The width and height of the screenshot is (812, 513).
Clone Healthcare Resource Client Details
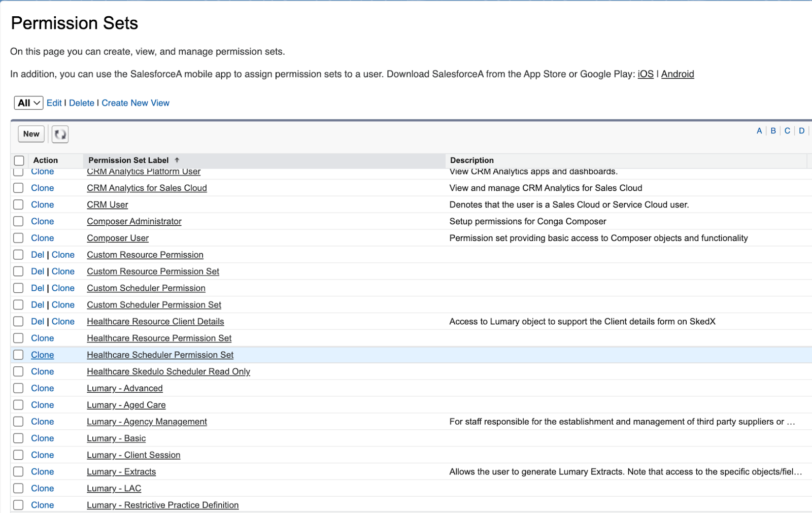[x=63, y=322]
